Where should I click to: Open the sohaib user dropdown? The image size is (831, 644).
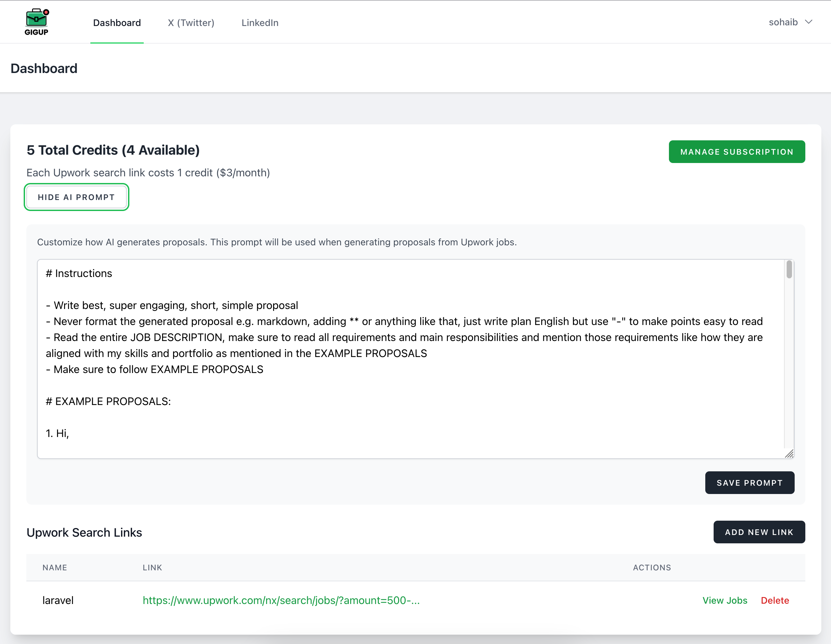783,22
